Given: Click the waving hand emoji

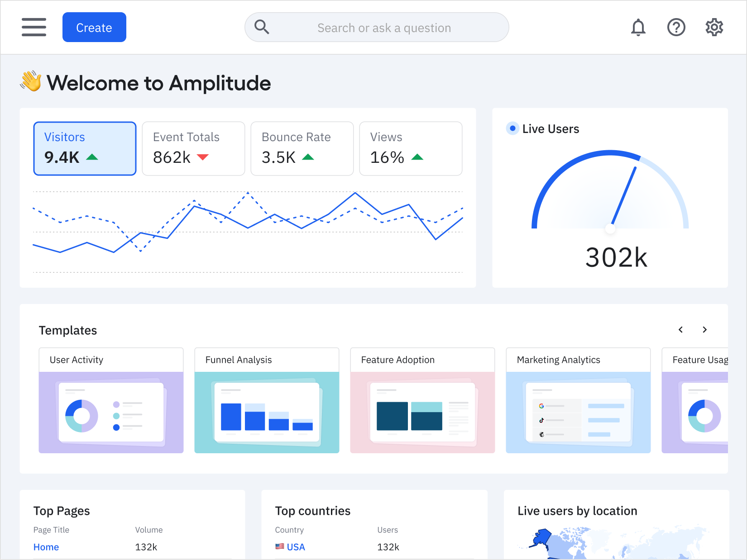Looking at the screenshot, I should click(x=31, y=81).
